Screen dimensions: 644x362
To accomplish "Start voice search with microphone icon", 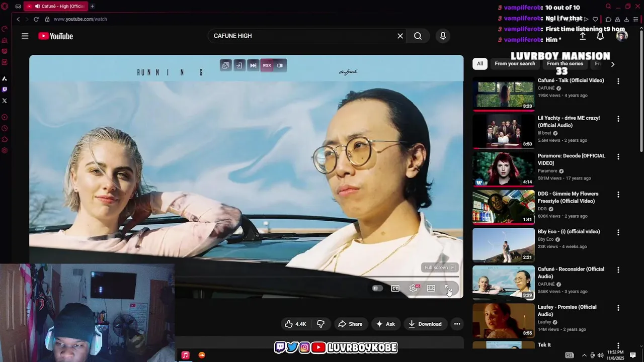I will click(443, 36).
